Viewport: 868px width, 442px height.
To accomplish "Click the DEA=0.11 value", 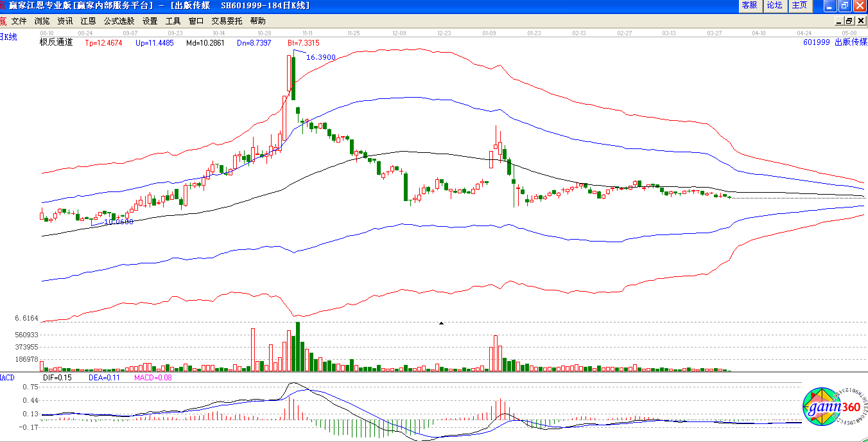I will 104,378.
